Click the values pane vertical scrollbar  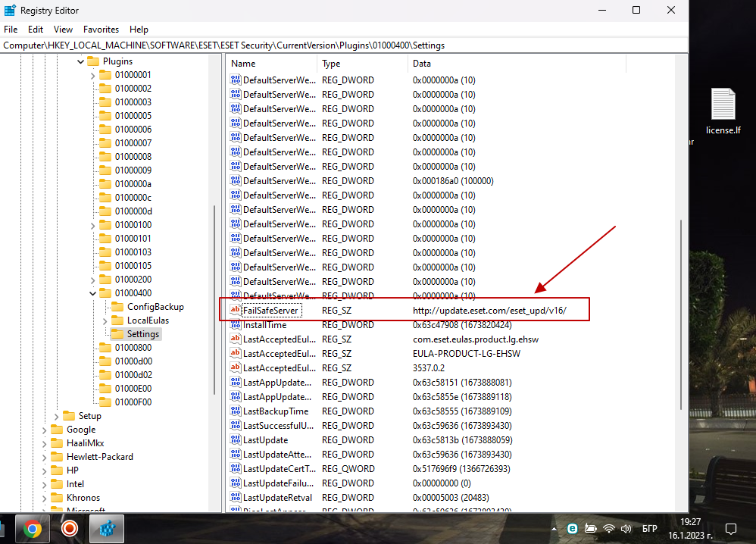681,314
